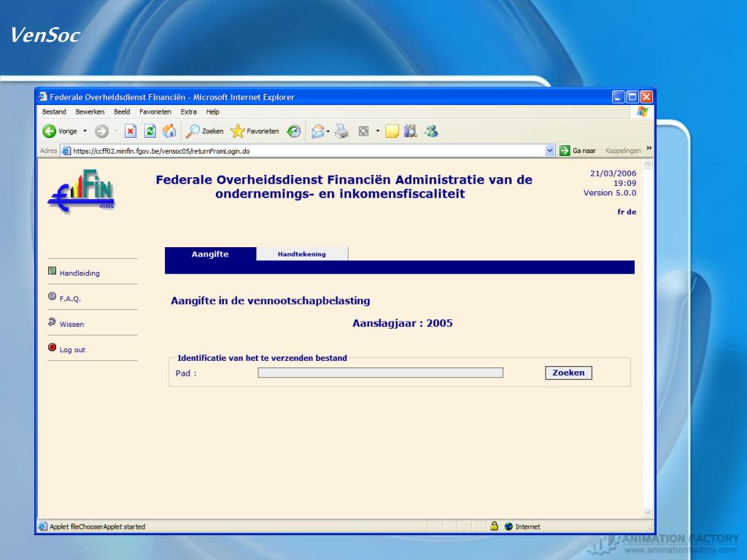
Task: Click the Wissen swirl icon
Action: (52, 322)
